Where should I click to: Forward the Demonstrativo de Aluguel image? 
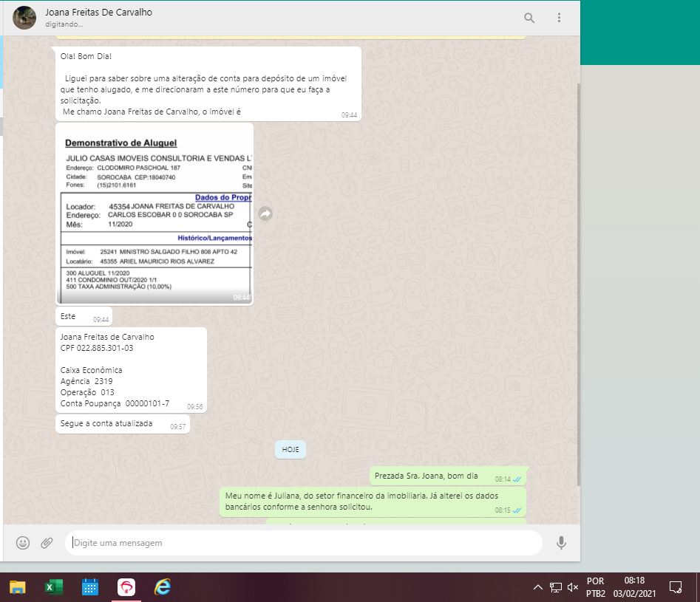click(x=265, y=213)
